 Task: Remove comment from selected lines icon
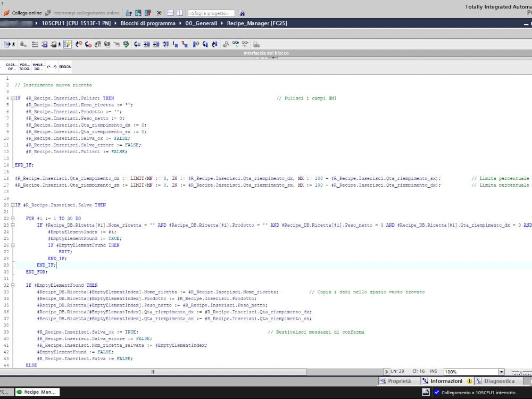point(185,44)
